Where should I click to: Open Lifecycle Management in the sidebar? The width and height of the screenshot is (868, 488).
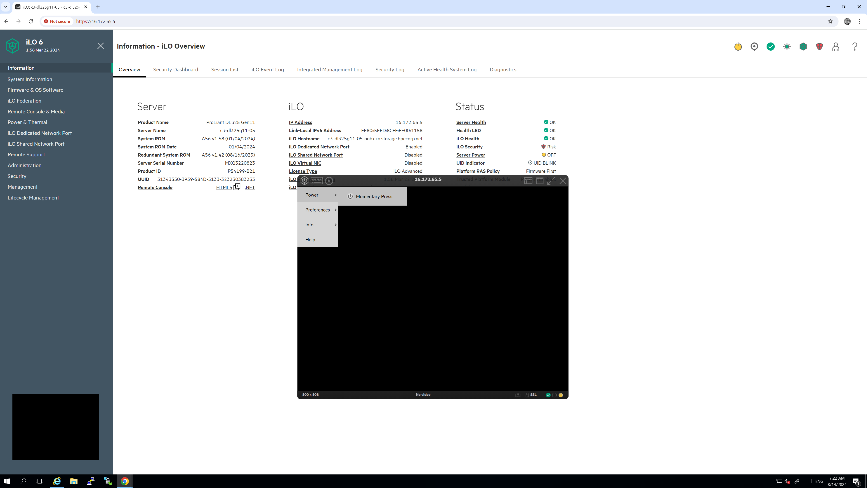point(33,198)
